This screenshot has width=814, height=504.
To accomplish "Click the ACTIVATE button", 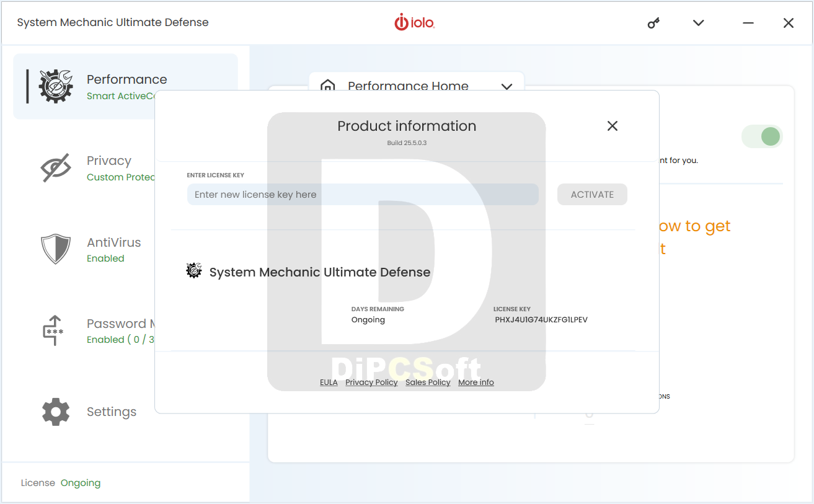I will (x=592, y=195).
